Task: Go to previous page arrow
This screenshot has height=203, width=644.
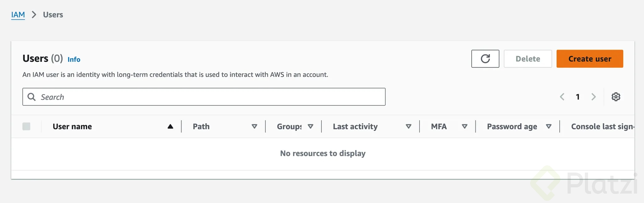Action: [562, 97]
